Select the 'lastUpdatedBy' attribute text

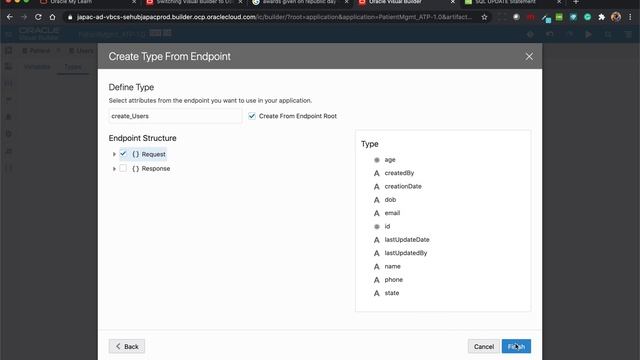pos(406,253)
